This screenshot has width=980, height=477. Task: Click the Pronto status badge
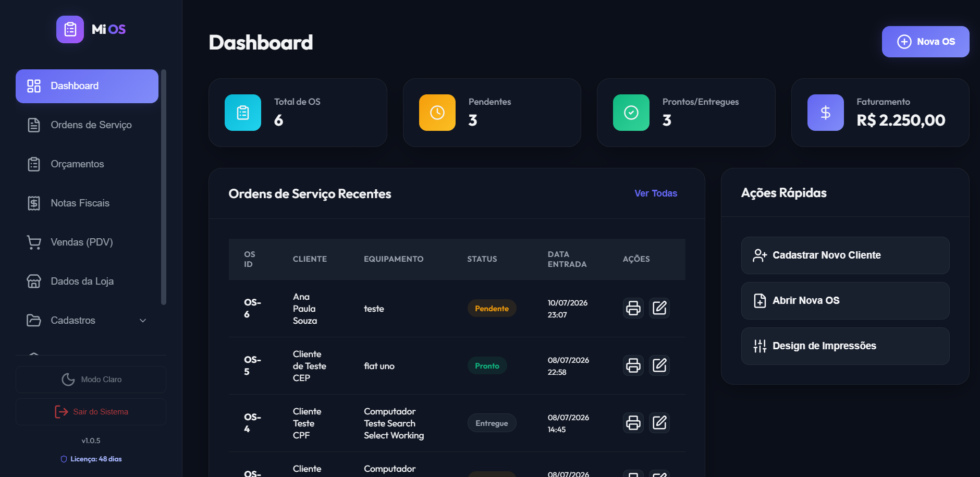[487, 366]
